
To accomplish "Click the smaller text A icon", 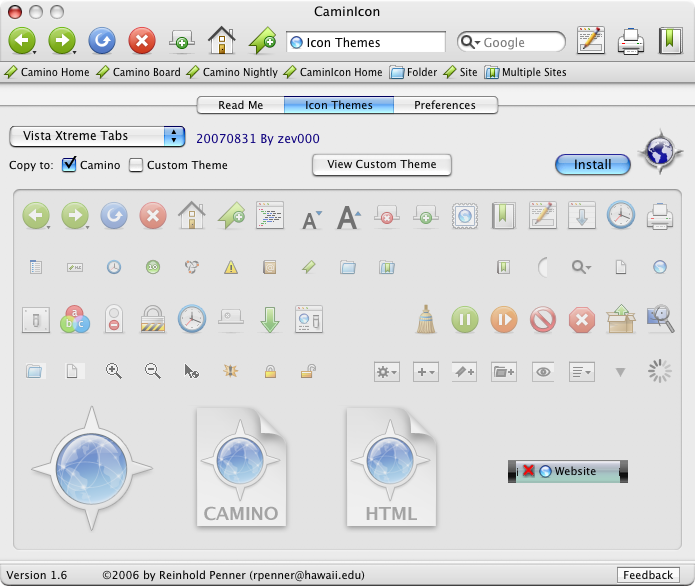I will 312,219.
